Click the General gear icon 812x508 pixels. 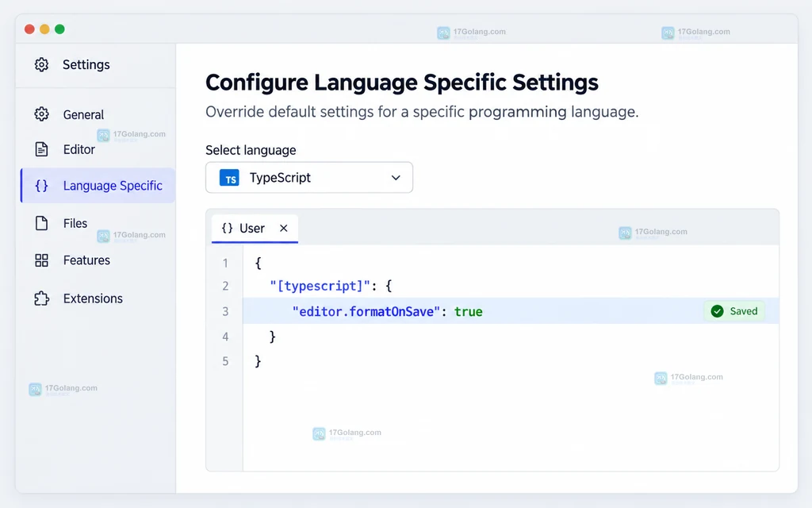click(x=41, y=114)
